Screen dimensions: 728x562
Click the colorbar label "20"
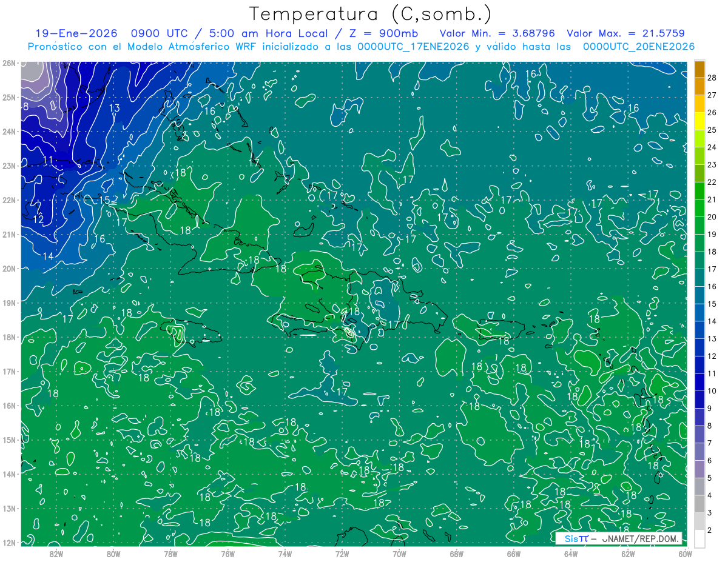(712, 217)
